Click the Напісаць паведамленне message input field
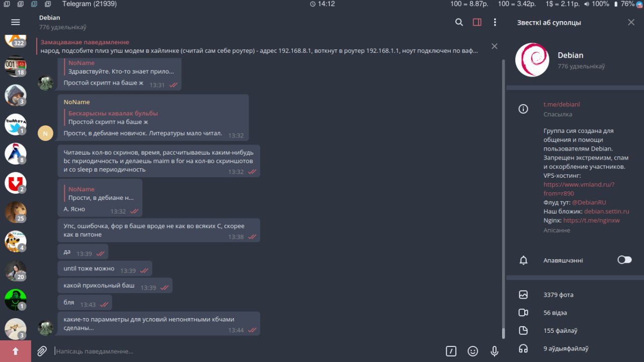 coord(247,351)
